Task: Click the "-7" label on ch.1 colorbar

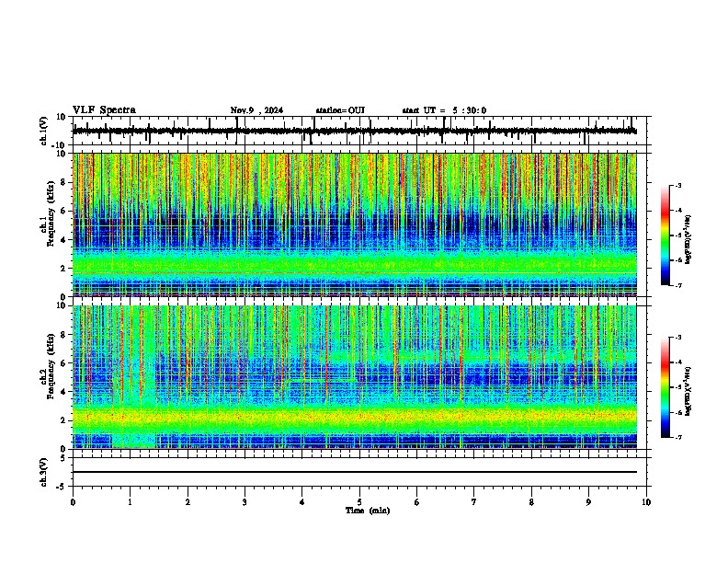Action: (x=678, y=285)
